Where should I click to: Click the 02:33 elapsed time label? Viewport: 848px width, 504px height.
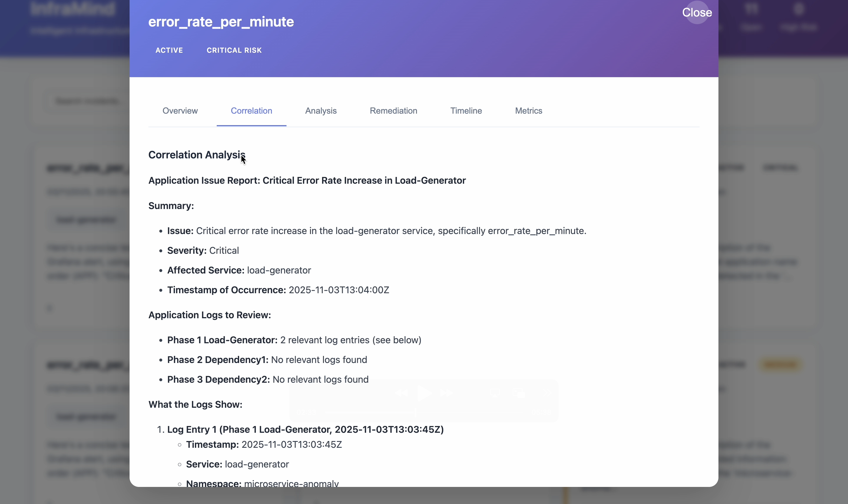point(306,412)
